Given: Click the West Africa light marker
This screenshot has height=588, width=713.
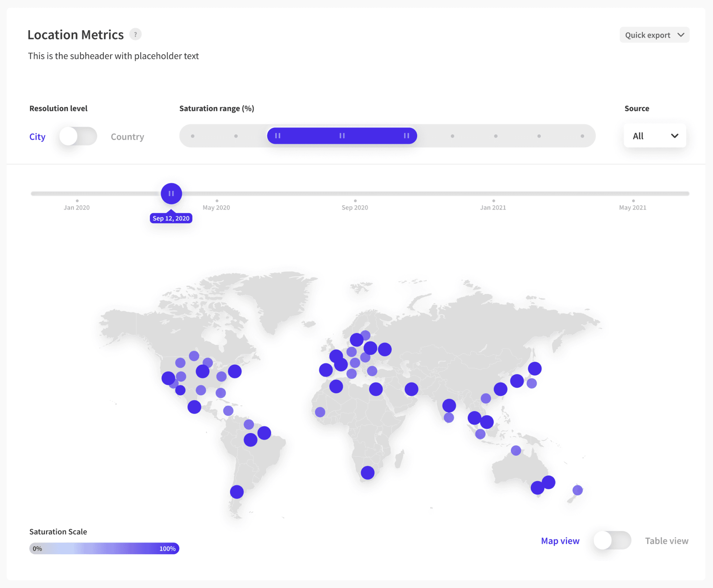Looking at the screenshot, I should (x=320, y=412).
